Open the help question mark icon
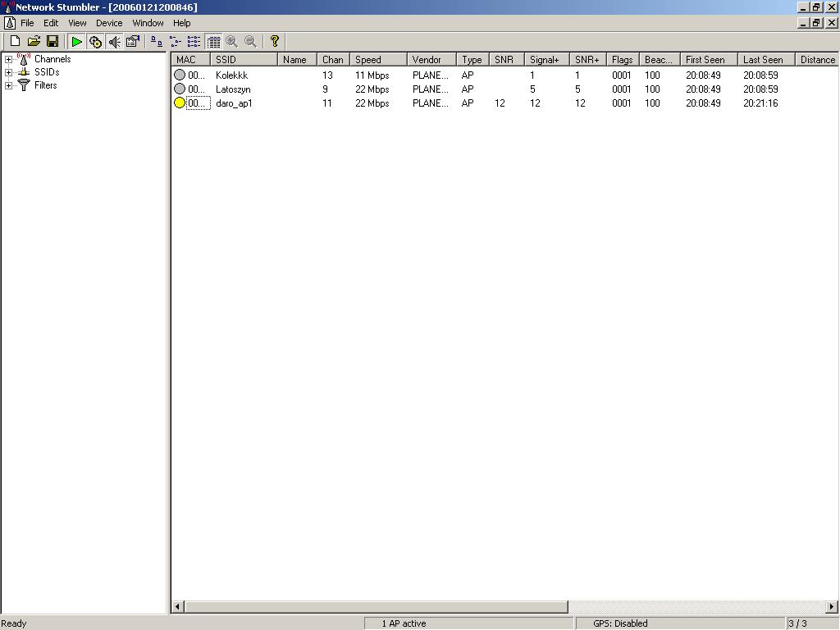This screenshot has height=630, width=840. click(x=274, y=41)
